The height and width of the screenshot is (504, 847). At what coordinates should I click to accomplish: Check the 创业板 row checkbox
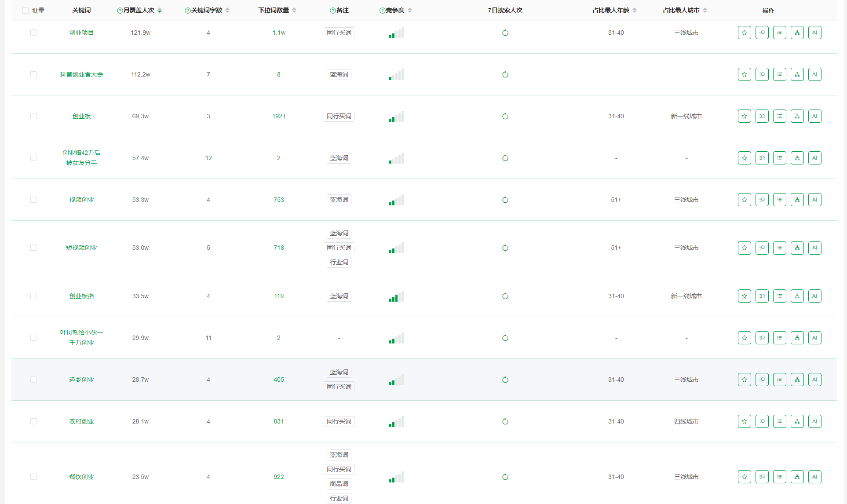click(x=33, y=116)
